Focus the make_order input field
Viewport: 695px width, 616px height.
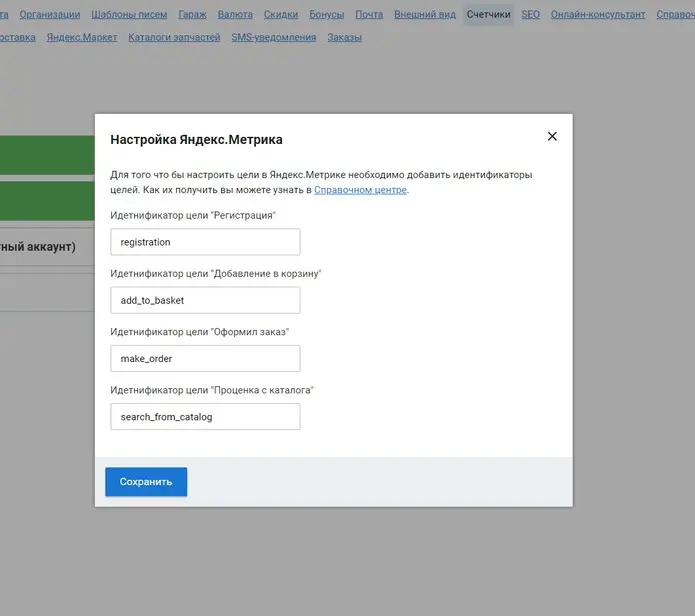(205, 359)
